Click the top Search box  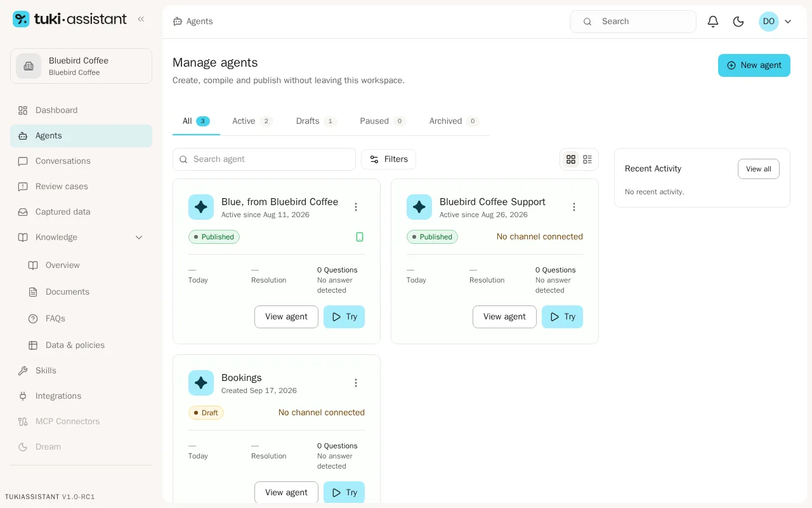pos(633,22)
